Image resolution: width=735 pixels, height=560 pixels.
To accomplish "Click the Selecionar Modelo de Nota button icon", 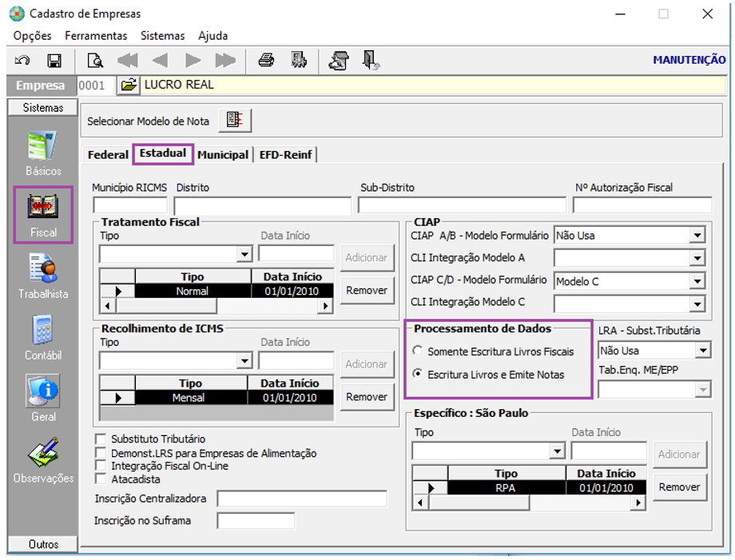I will click(235, 121).
